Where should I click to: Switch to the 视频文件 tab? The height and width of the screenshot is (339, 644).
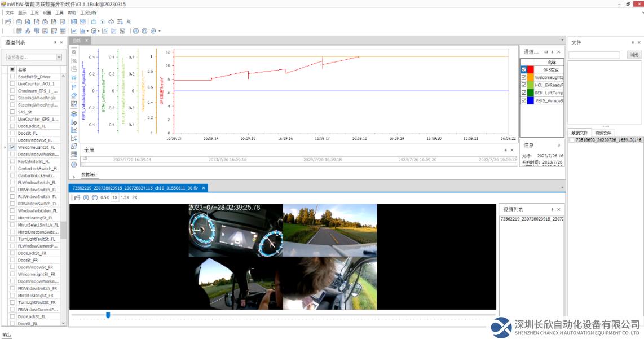603,133
